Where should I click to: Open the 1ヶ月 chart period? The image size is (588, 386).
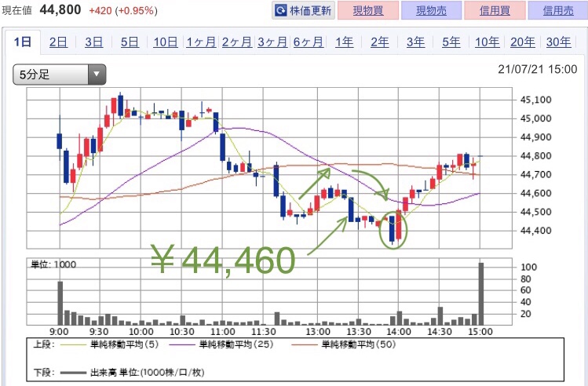(201, 42)
